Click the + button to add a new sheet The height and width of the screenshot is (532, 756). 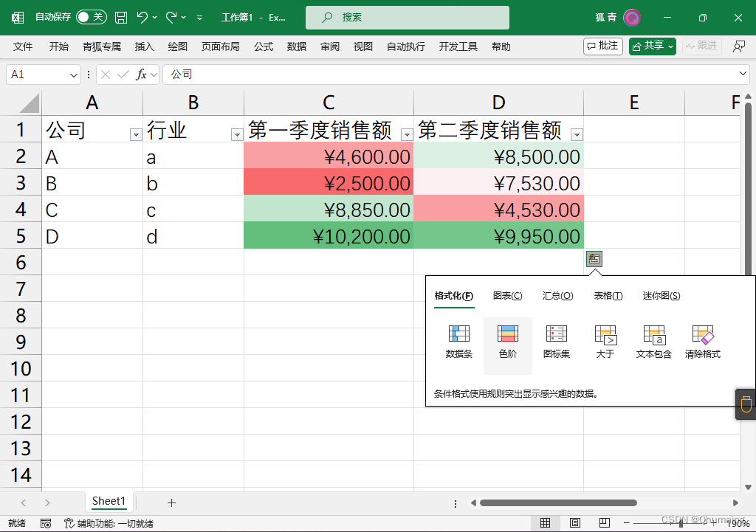(171, 502)
